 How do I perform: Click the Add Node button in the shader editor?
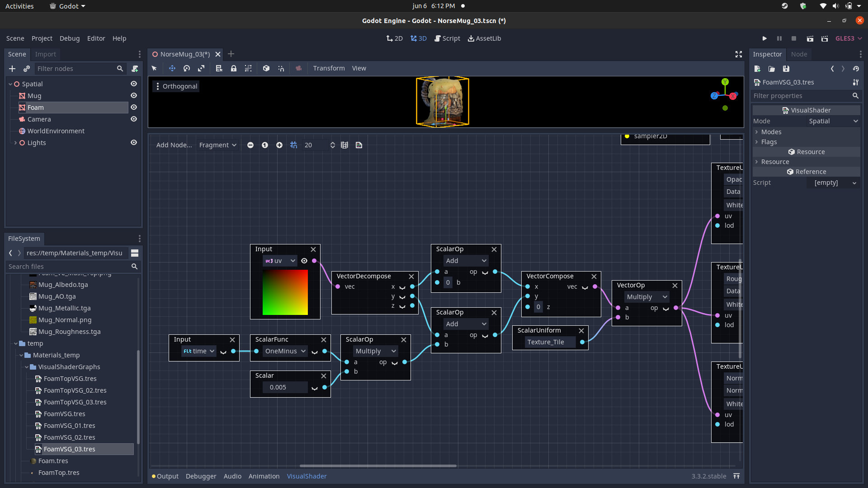pyautogui.click(x=174, y=145)
